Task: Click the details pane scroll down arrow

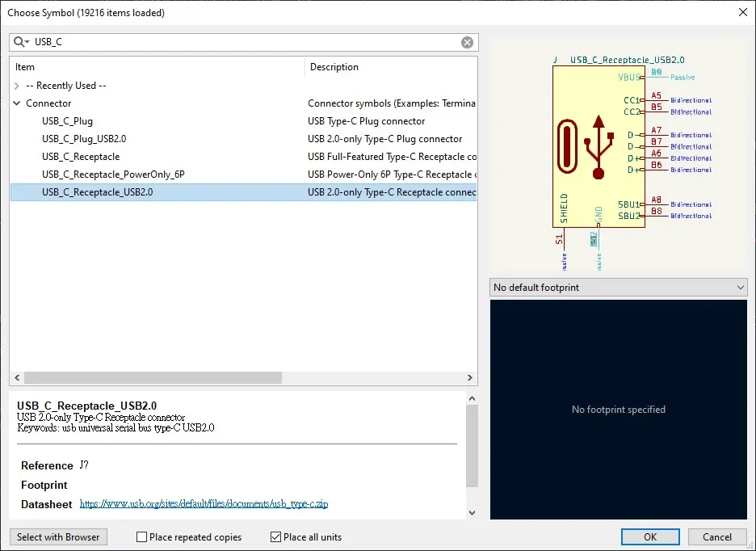Action: pos(472,513)
